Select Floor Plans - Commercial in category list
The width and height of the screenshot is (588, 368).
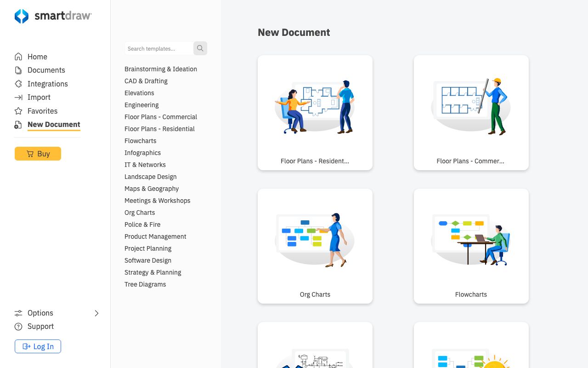click(161, 117)
